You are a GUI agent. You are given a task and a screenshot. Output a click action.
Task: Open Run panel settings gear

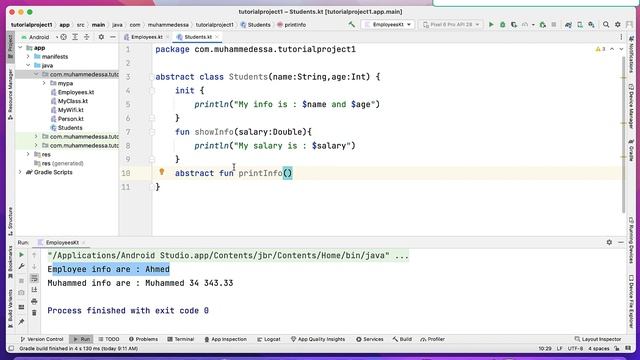point(609,242)
